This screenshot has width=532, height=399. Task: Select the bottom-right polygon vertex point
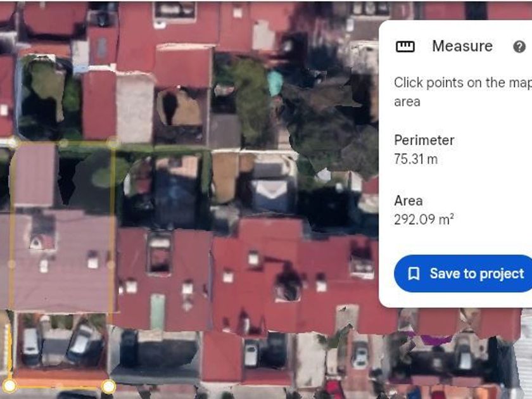(x=108, y=386)
